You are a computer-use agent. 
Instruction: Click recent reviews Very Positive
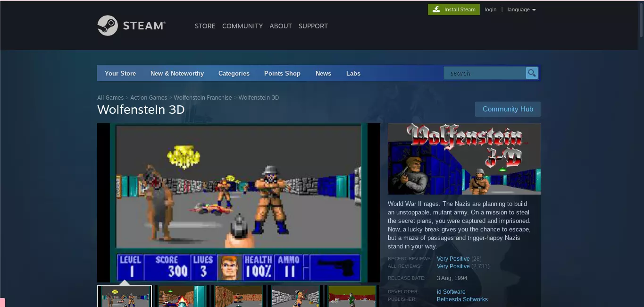coord(453,259)
